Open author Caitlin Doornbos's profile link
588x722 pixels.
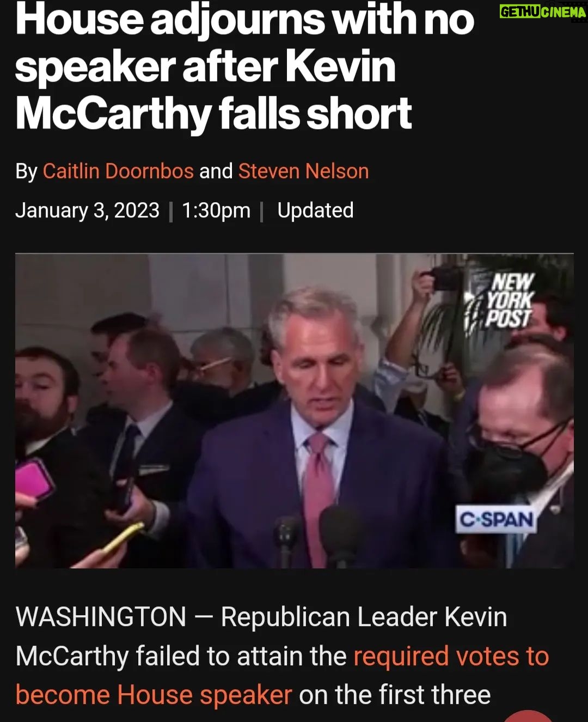point(118,171)
